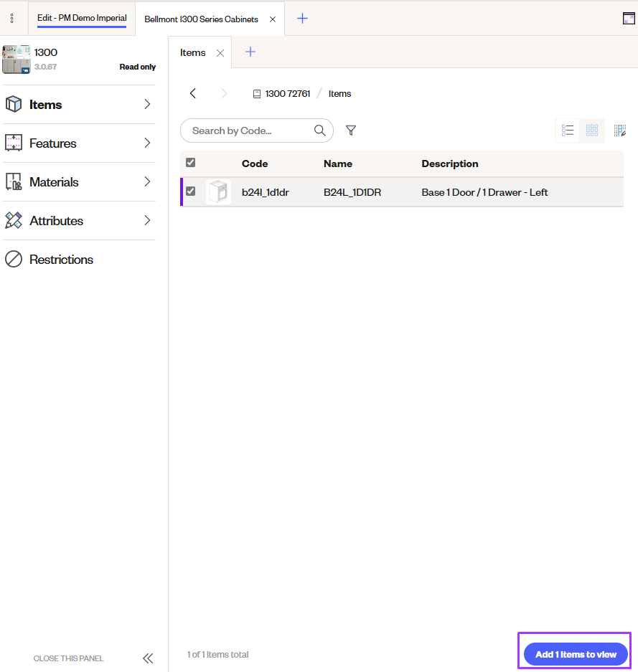Deselect the checkbox next to B24L_1D1DR
The image size is (638, 672).
[x=190, y=191]
